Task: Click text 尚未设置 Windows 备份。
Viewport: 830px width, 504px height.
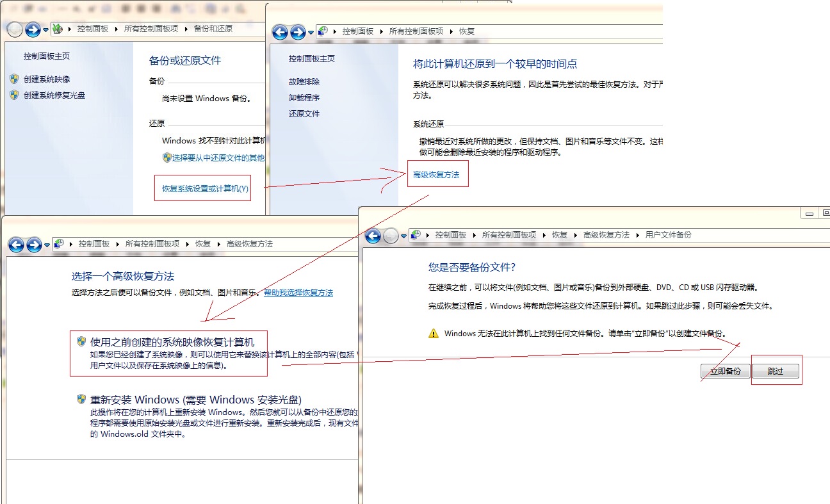Action: [x=207, y=99]
